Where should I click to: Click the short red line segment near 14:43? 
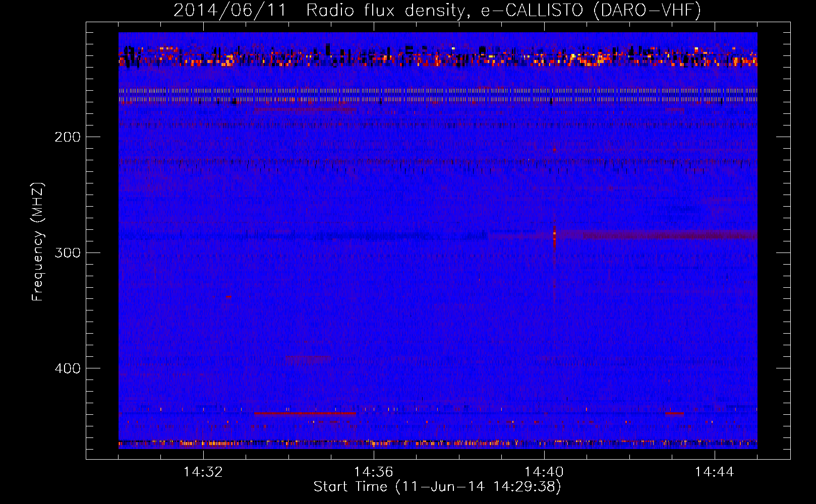point(674,413)
